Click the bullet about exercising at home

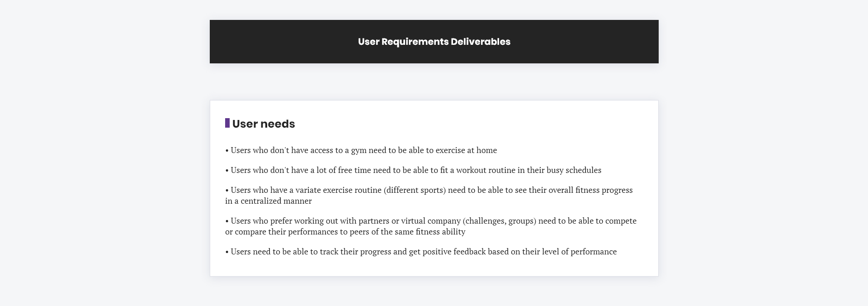[361, 150]
